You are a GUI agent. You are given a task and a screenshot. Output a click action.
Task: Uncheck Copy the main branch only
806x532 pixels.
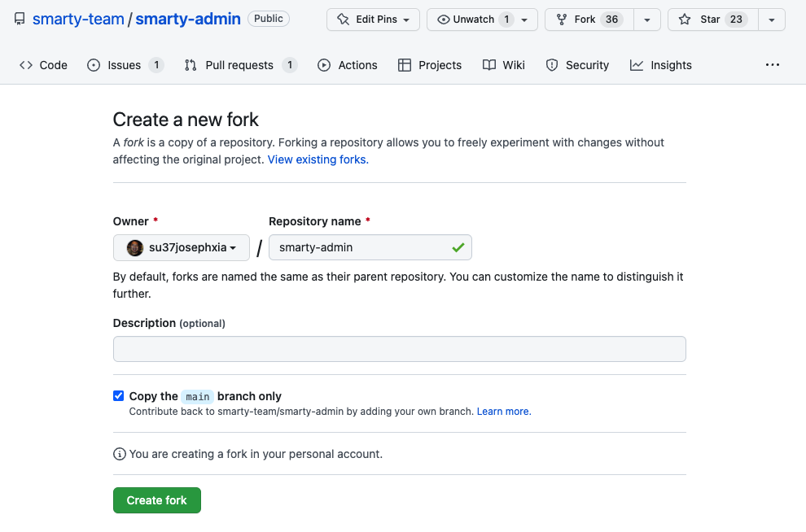click(119, 396)
